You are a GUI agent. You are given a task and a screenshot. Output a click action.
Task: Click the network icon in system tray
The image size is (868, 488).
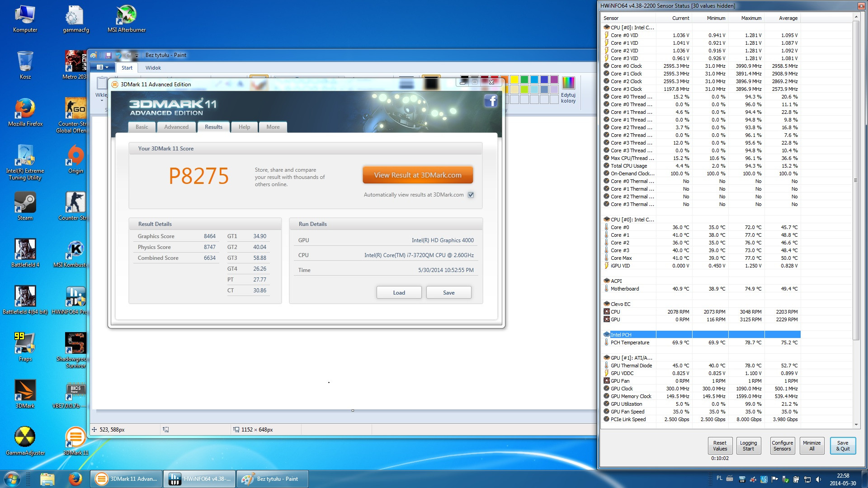click(x=807, y=479)
